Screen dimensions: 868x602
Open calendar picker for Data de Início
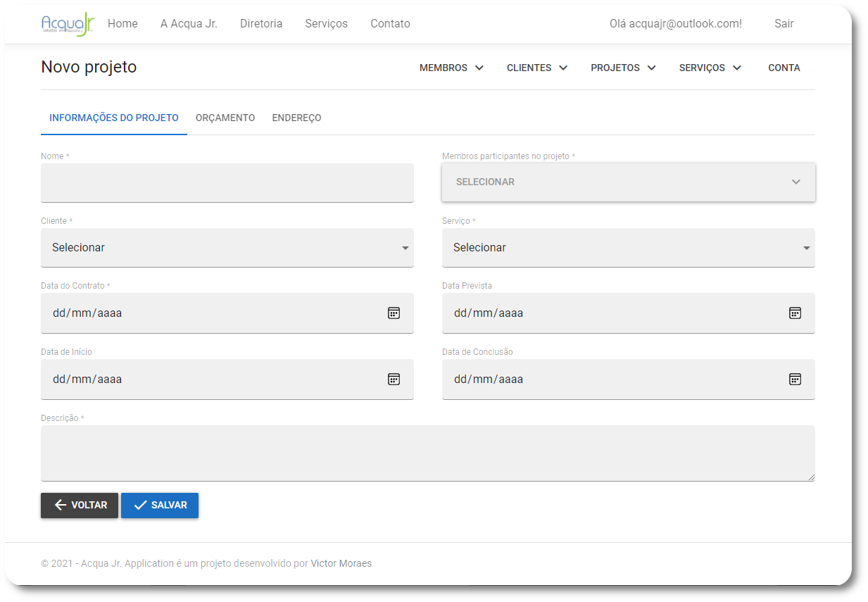394,379
